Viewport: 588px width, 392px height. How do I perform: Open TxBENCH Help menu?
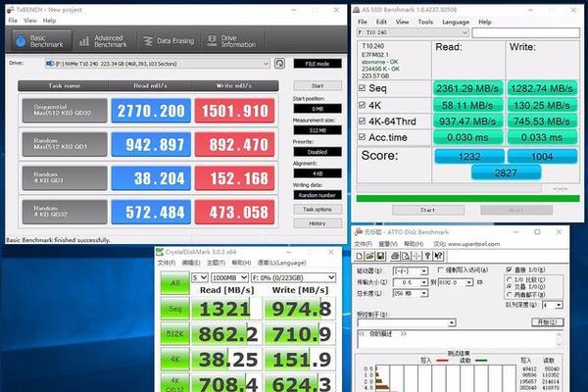point(49,21)
